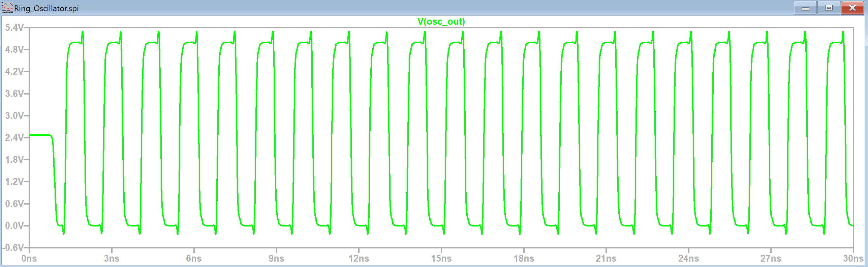Click the -0.6V vertical axis label
The height and width of the screenshot is (267, 868).
click(13, 248)
